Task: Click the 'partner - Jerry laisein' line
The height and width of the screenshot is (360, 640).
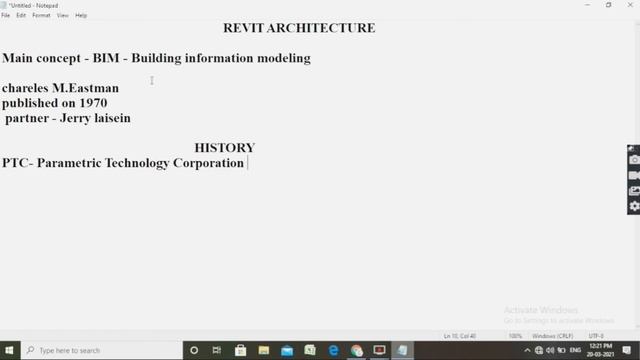Action: [68, 118]
